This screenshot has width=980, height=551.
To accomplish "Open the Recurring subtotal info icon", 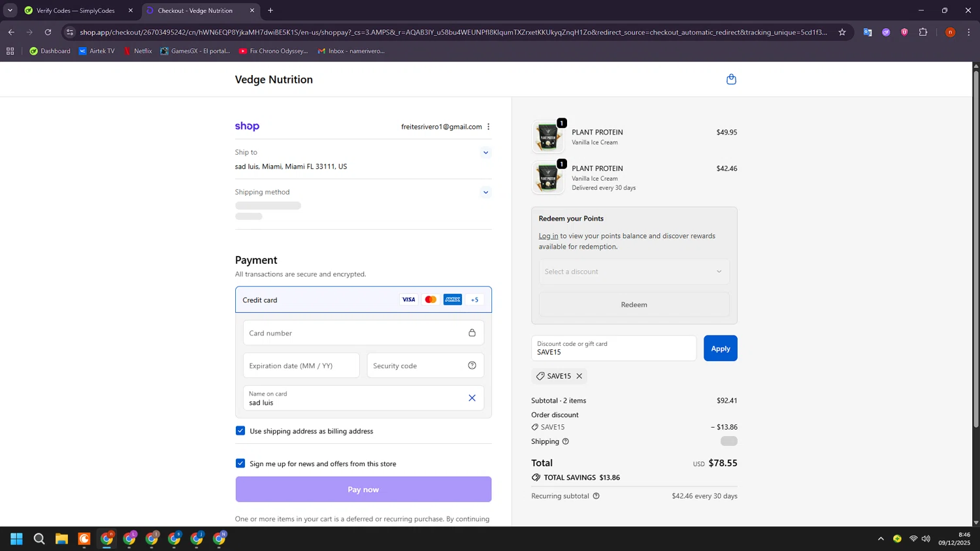I will pyautogui.click(x=596, y=496).
